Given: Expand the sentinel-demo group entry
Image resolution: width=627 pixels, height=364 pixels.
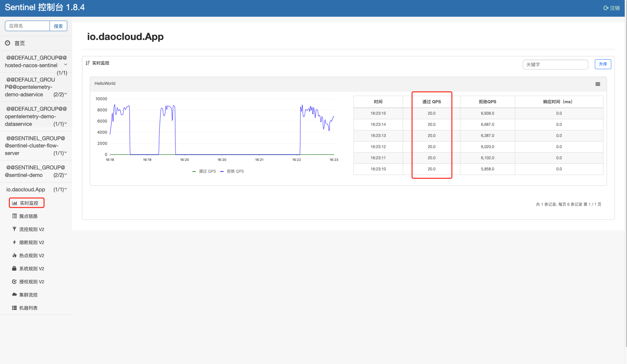Looking at the screenshot, I should click(x=66, y=175).
